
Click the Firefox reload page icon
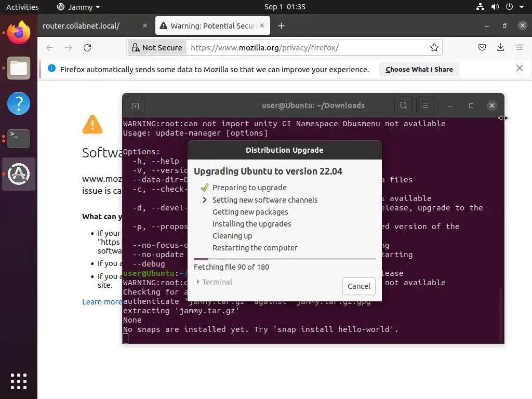click(x=87, y=47)
